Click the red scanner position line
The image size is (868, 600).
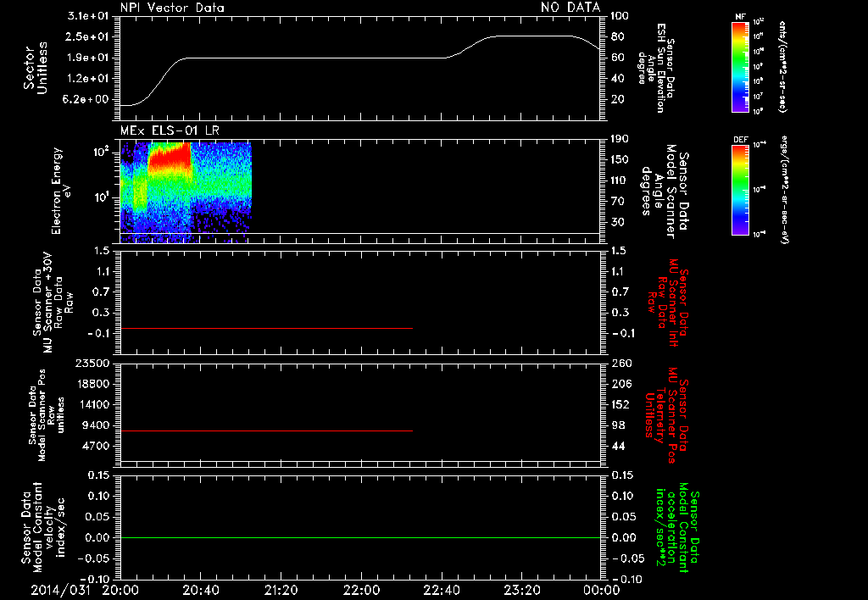tap(266, 431)
